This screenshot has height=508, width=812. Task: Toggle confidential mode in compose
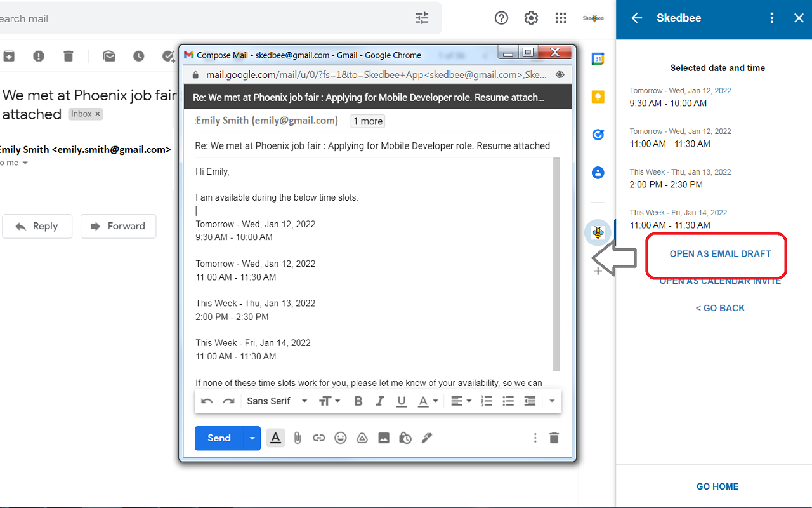[405, 438]
